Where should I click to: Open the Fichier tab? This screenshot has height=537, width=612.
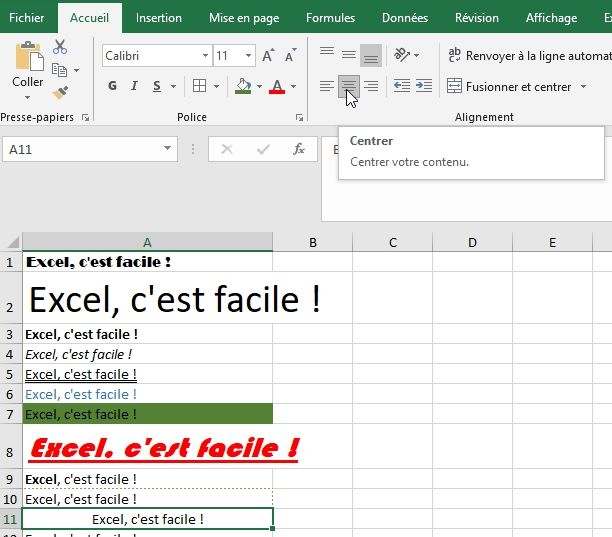(27, 18)
